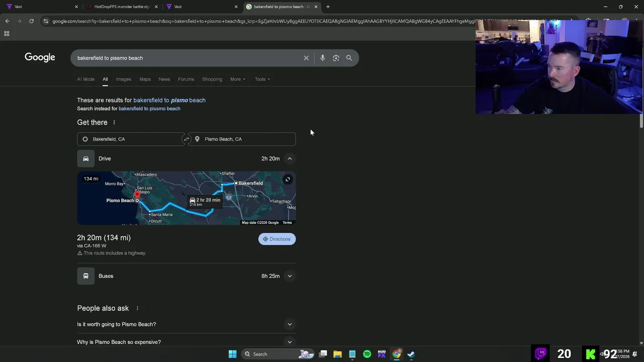Click the Bakersfield, CA origin field
644x362 pixels.
pyautogui.click(x=131, y=139)
